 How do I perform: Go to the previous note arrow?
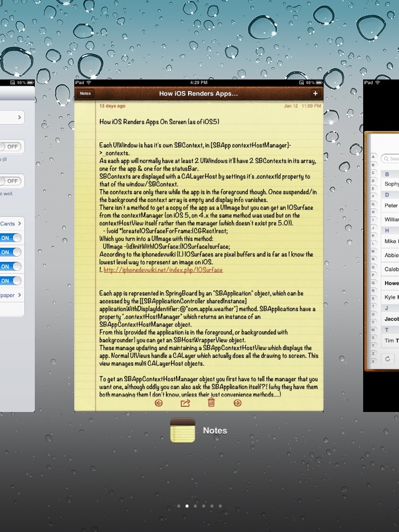(158, 403)
